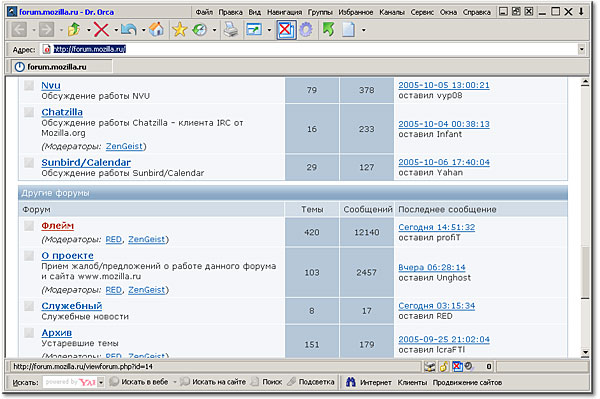Toggle the forum marker beside О проекте
Image resolution: width=600 pixels, height=399 pixels.
[x=29, y=256]
